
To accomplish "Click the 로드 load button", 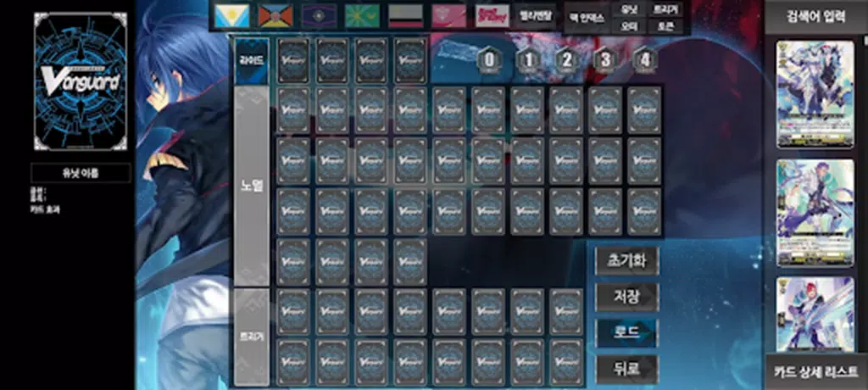I will (x=626, y=333).
